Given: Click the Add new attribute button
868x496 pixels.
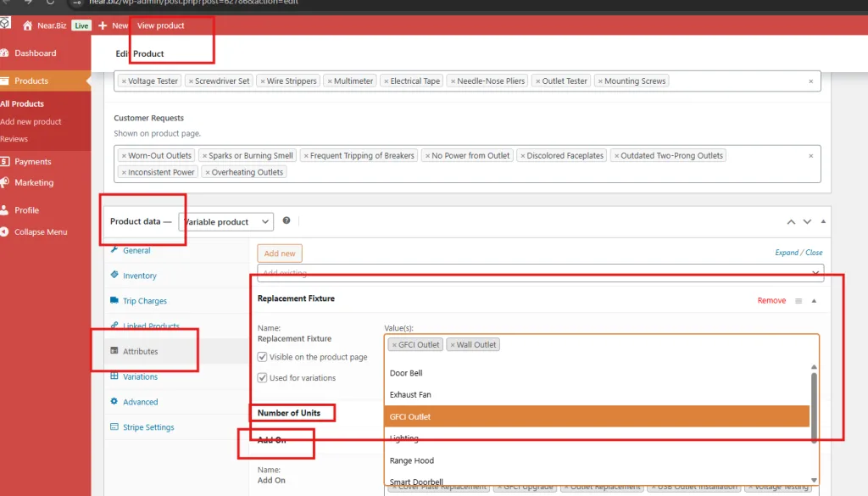Looking at the screenshot, I should coord(280,254).
